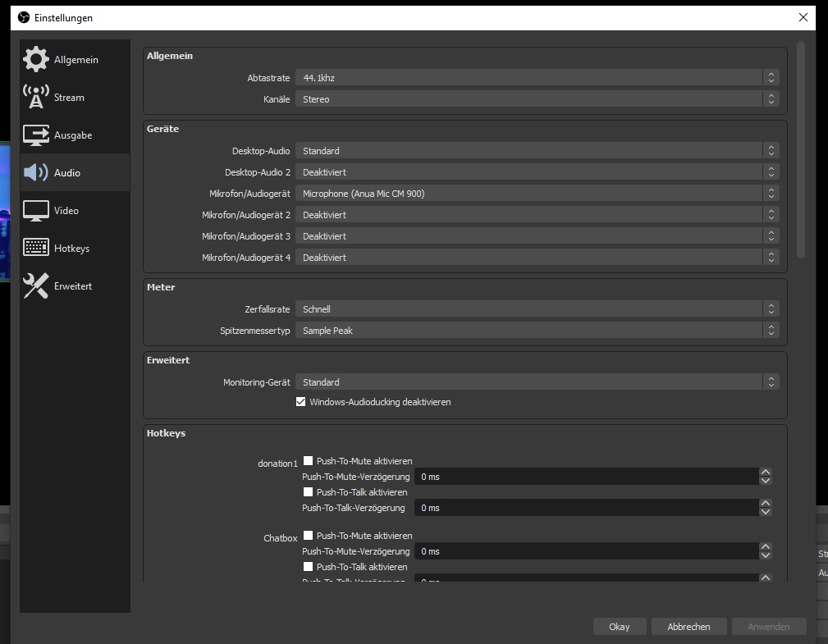Select the Hotkeys keyboard icon

pos(36,248)
